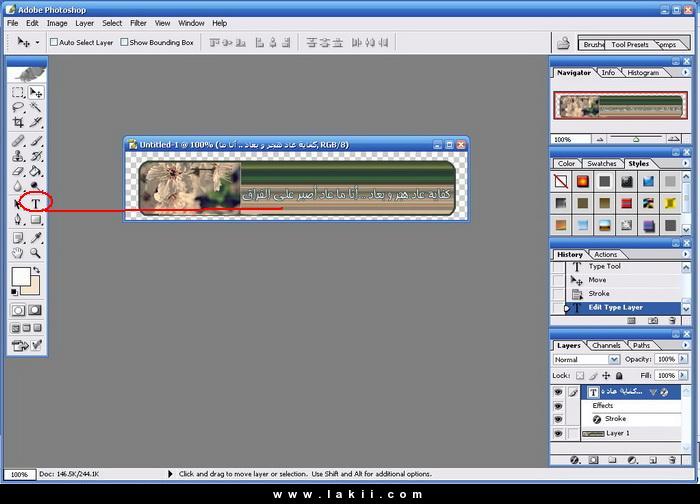Hide layer Effects visibility eye
Image resolution: width=700 pixels, height=504 pixels.
(x=558, y=406)
